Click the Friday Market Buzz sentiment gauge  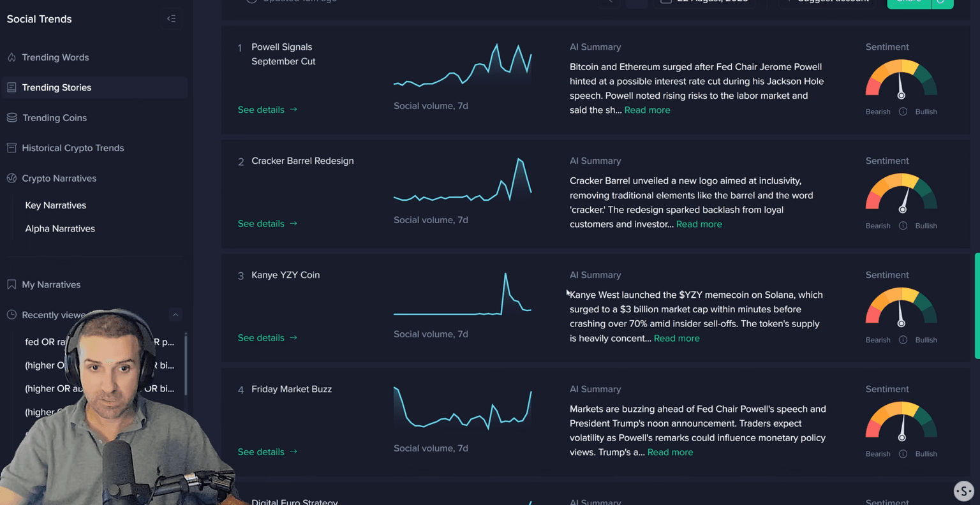901,421
